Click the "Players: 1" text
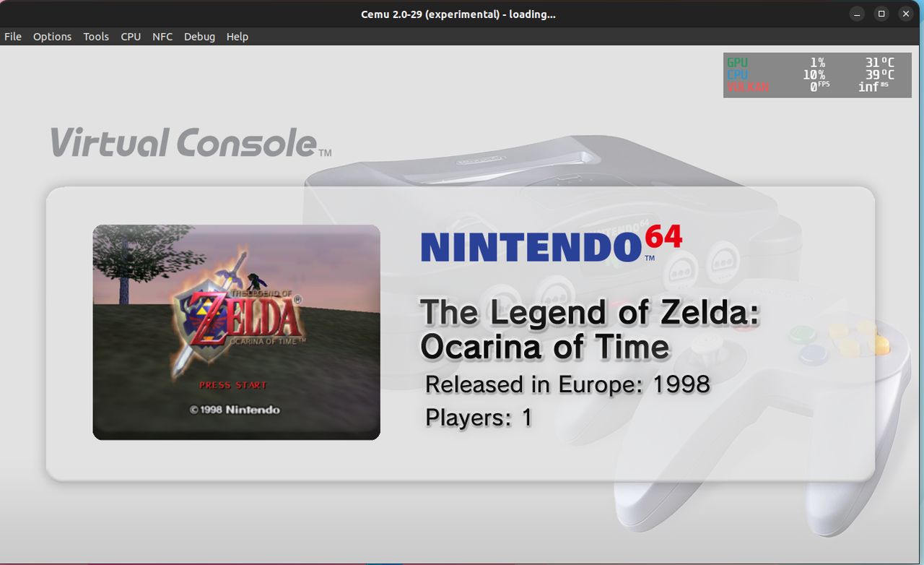924x565 pixels. [479, 418]
